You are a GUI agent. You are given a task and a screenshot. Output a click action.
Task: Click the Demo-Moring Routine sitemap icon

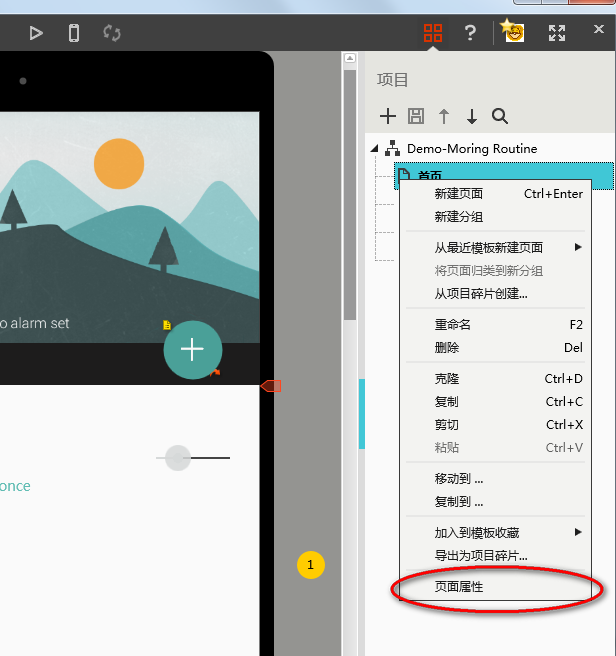[393, 149]
